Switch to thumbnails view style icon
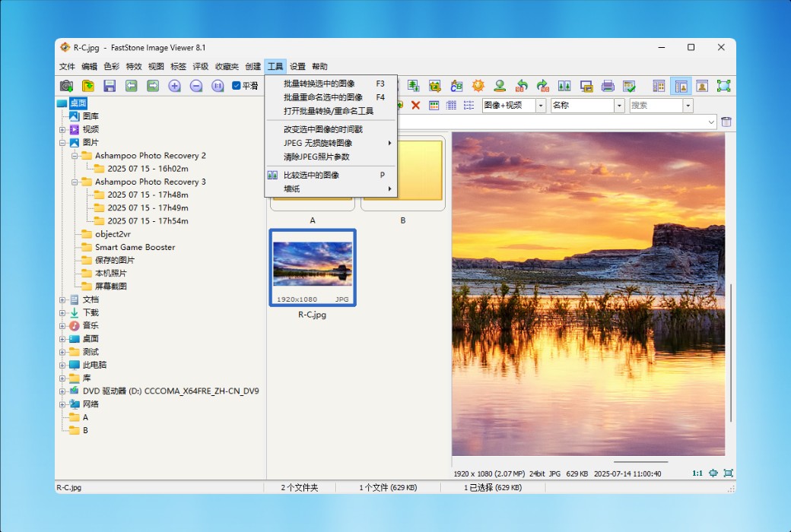 434,106
